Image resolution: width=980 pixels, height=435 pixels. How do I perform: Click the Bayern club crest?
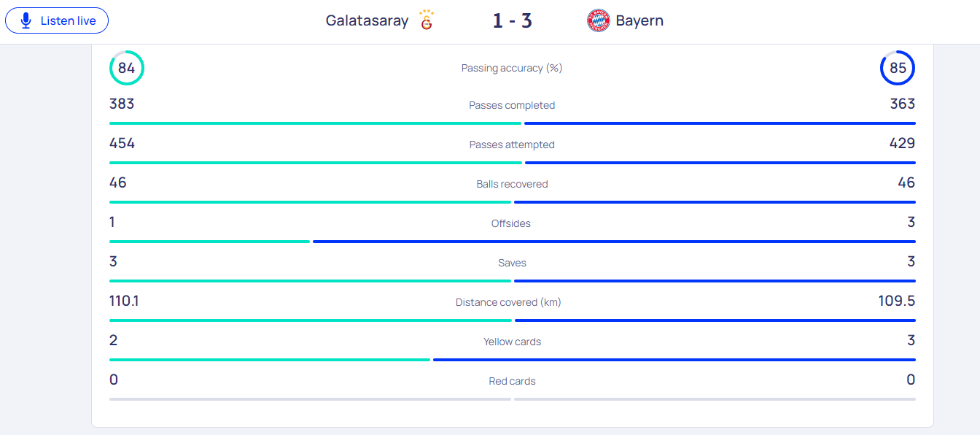599,20
